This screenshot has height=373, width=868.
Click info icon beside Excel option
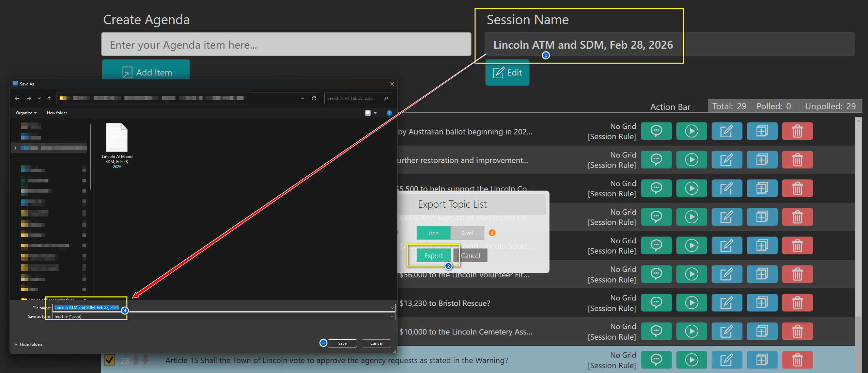[492, 233]
